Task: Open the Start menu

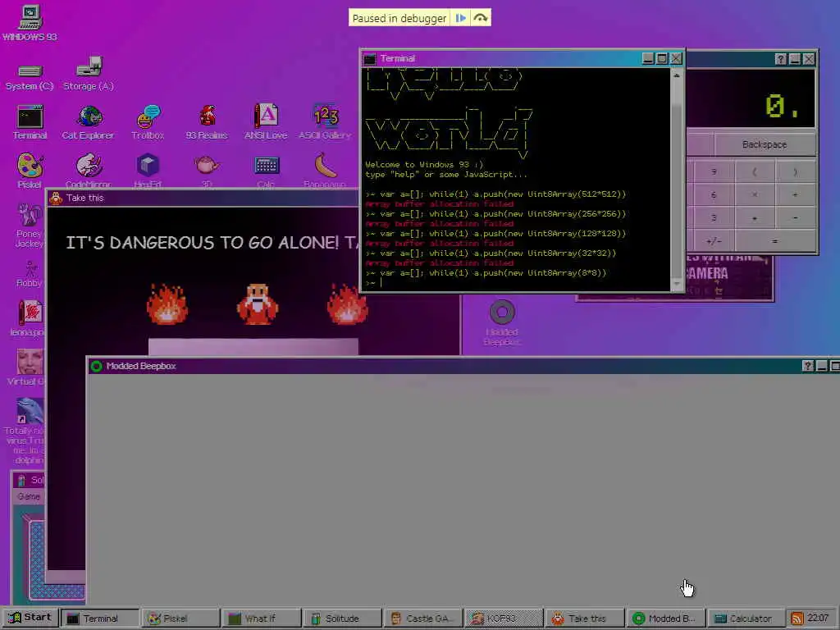Action: (30, 618)
